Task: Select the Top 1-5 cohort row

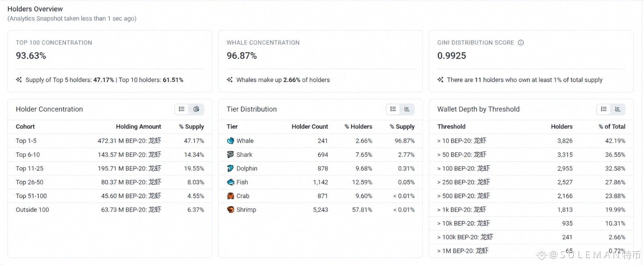Action: pos(110,141)
